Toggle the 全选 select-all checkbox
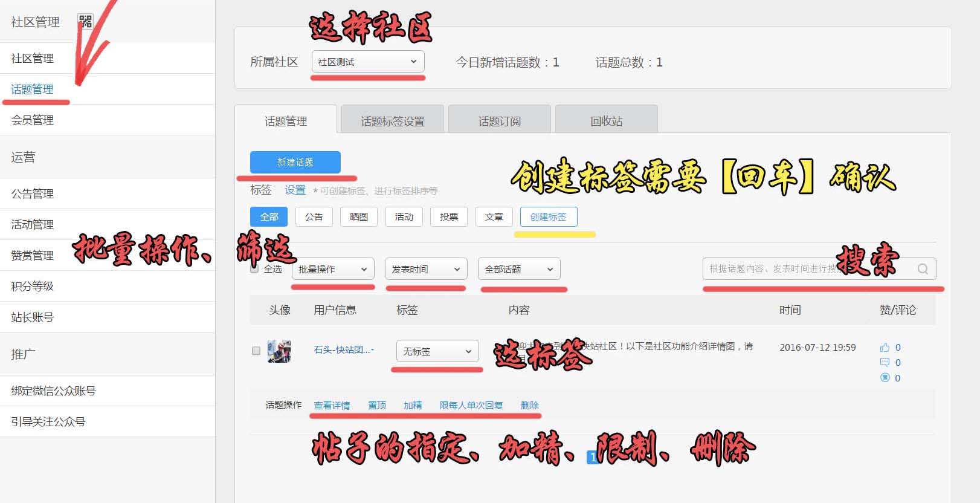 click(254, 269)
